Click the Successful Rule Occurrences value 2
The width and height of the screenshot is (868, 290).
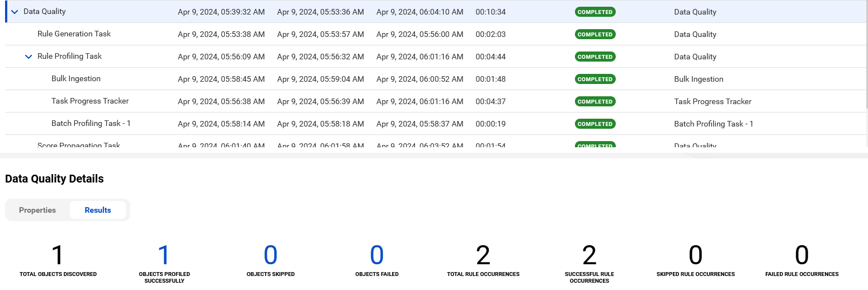point(589,255)
